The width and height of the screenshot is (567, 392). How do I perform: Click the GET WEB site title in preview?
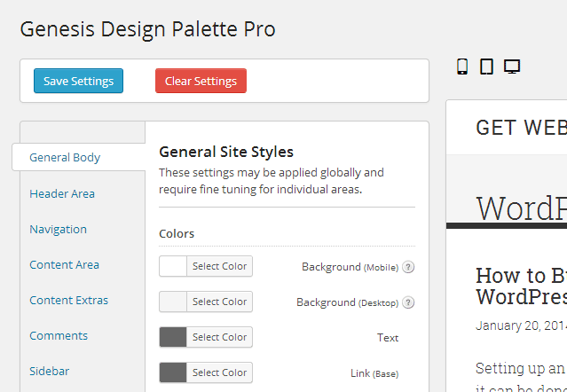521,128
